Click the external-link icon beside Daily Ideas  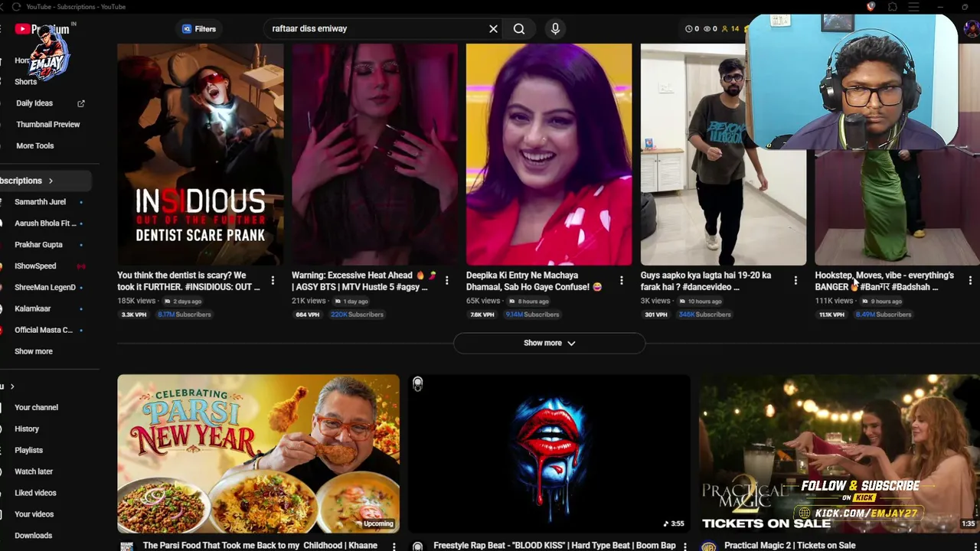click(81, 103)
